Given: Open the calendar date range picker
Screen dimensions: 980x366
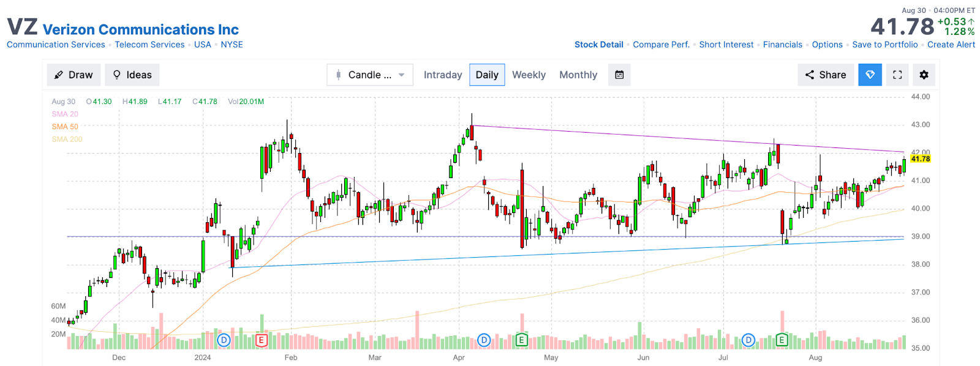Looking at the screenshot, I should click(619, 75).
